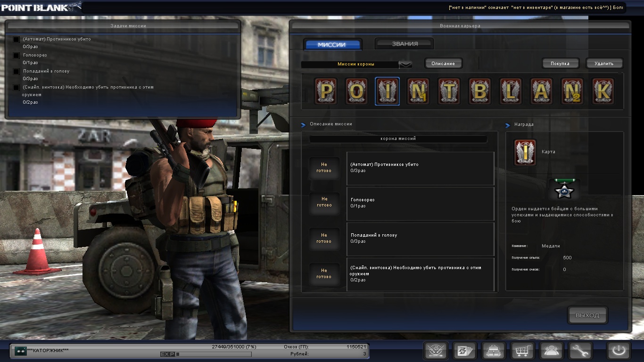Click Не готово beside (Автомат) Противников убито
Viewport: 644px width, 362px height.
point(324,168)
